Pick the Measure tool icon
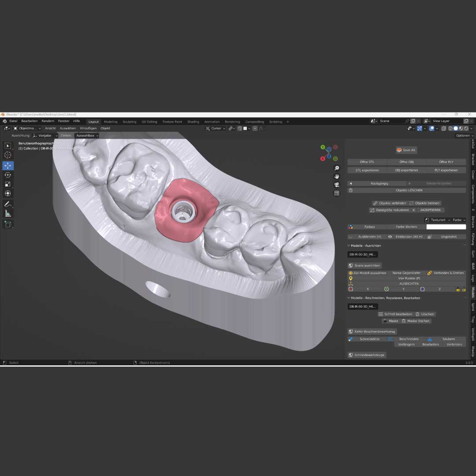Viewport: 476px width, 476px height. point(8,213)
